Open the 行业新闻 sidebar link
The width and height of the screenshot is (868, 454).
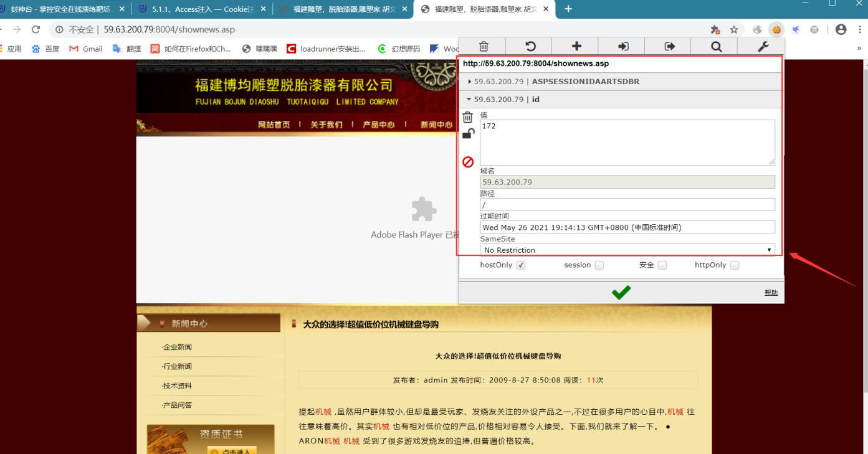tap(177, 367)
